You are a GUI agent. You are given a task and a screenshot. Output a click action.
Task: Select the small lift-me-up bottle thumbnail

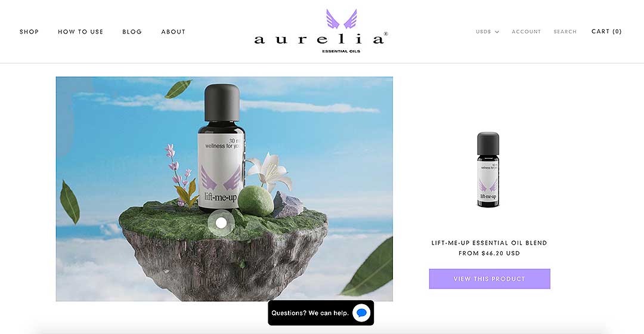pos(488,169)
